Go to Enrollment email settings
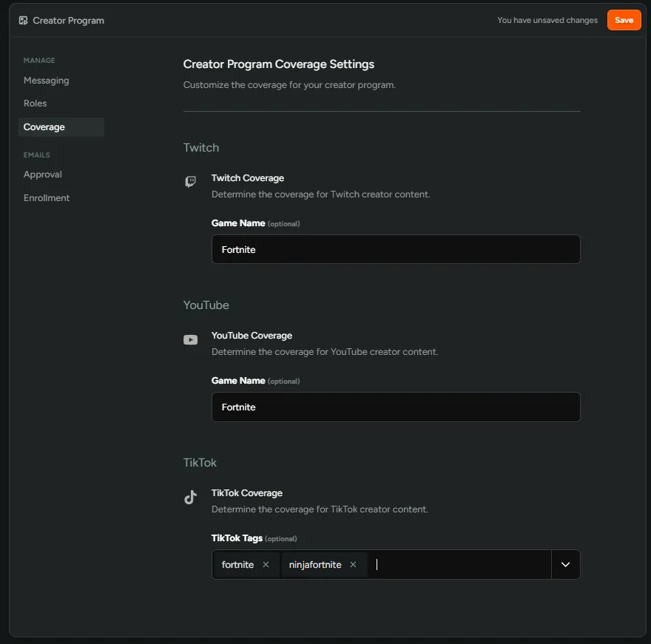The image size is (651, 644). (x=47, y=198)
